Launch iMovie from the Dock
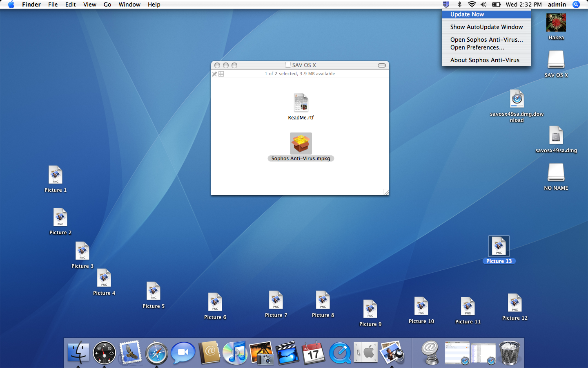Viewport: 588px width, 368px height. [x=287, y=352]
